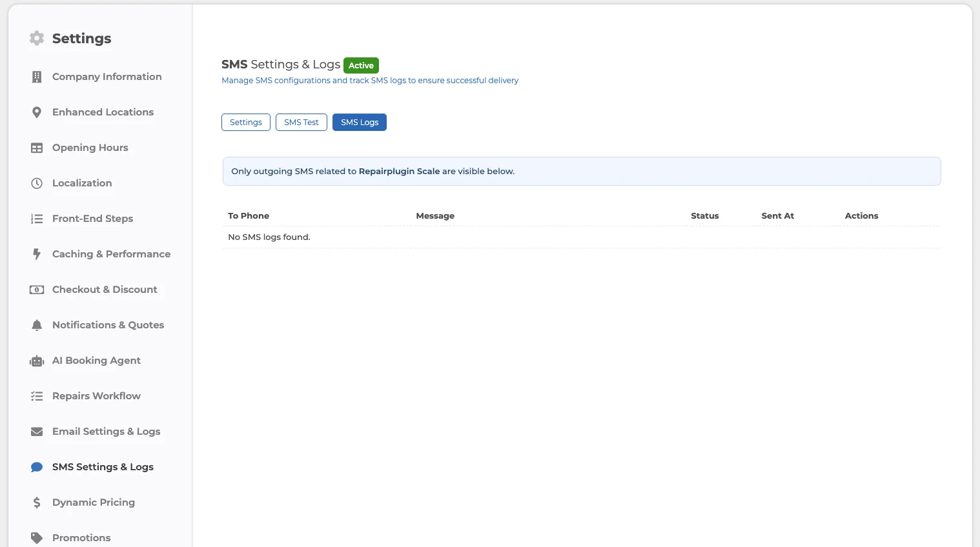The image size is (980, 547).
Task: Open Opening Hours settings
Action: (x=90, y=148)
